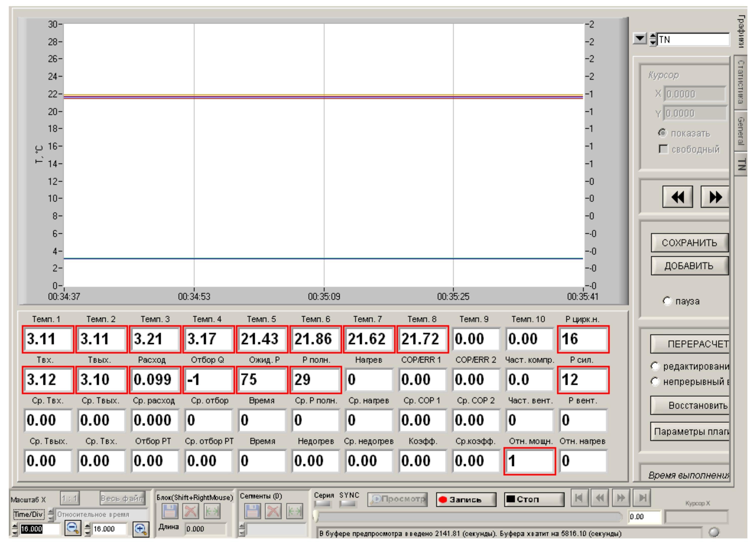Delete segments with red X icon

(273, 511)
